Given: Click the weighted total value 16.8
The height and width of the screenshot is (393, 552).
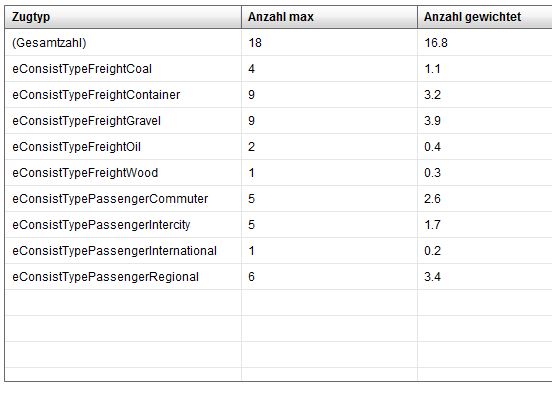Looking at the screenshot, I should [x=436, y=43].
